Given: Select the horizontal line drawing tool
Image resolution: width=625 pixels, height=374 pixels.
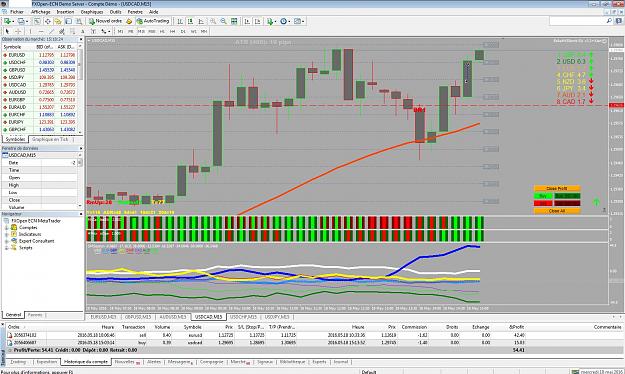Looking at the screenshot, I should coord(41,31).
